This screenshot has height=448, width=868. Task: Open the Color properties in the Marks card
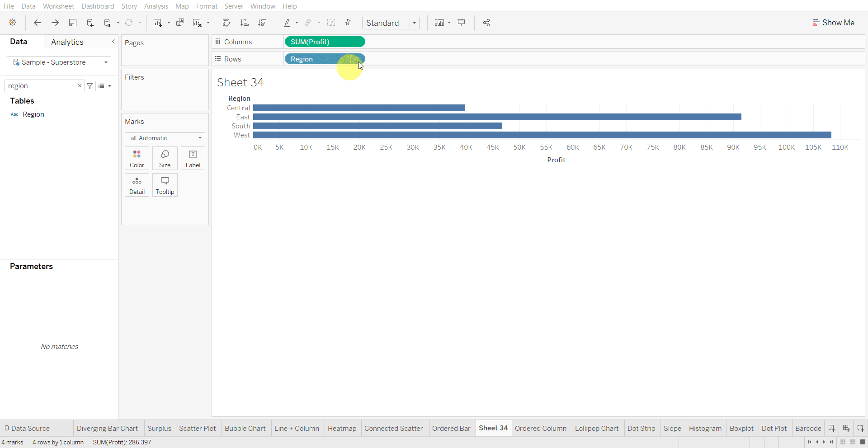[137, 158]
